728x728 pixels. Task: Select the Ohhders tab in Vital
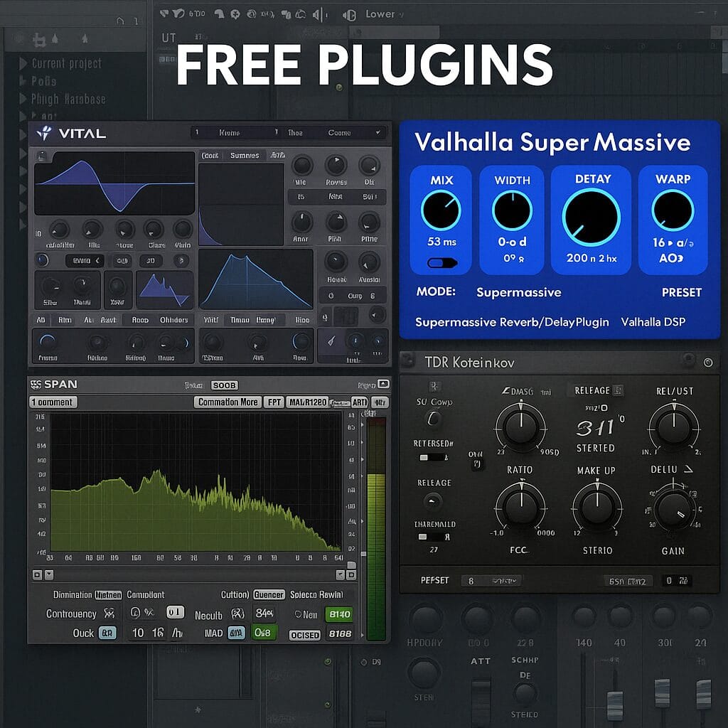[173, 320]
